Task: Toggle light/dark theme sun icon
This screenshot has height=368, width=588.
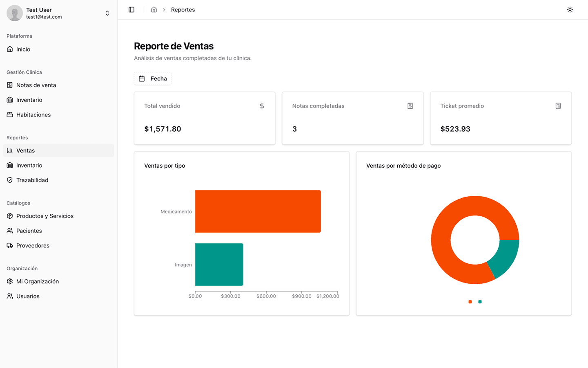Action: (570, 10)
